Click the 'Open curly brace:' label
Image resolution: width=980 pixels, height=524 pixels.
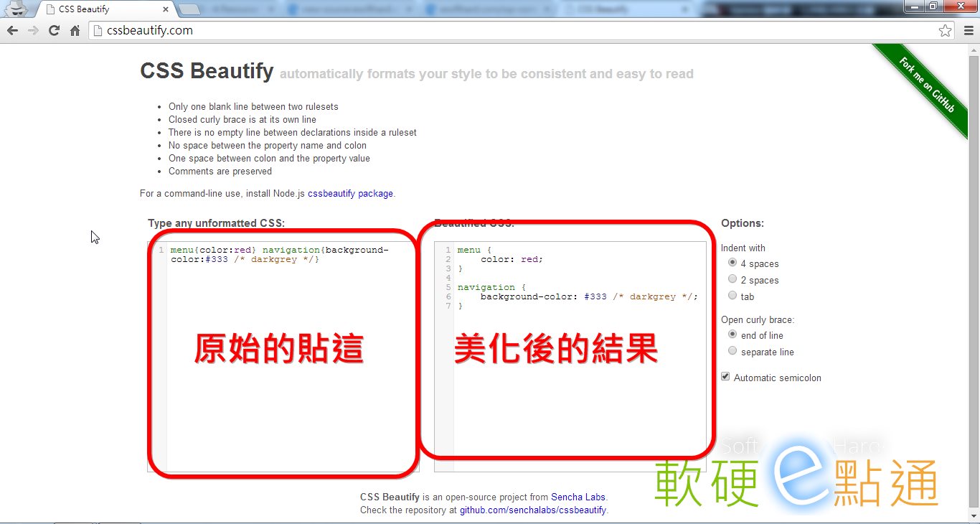click(x=758, y=319)
